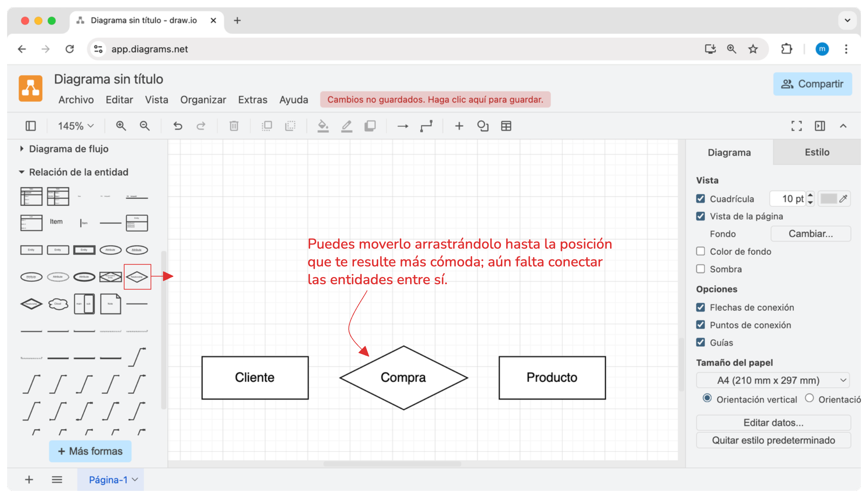Open the Organizar menu
The width and height of the screenshot is (868, 498).
click(x=203, y=100)
